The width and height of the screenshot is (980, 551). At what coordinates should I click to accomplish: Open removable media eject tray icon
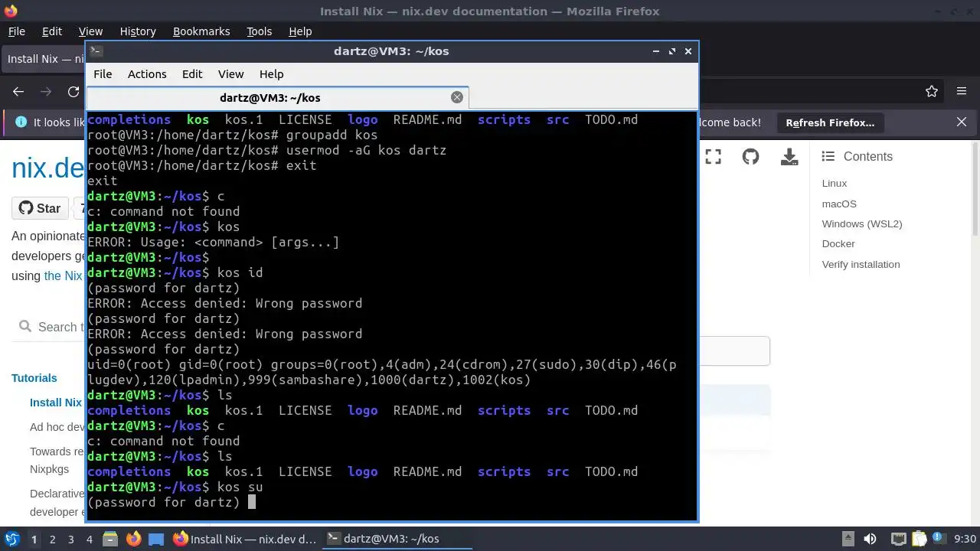pos(848,540)
